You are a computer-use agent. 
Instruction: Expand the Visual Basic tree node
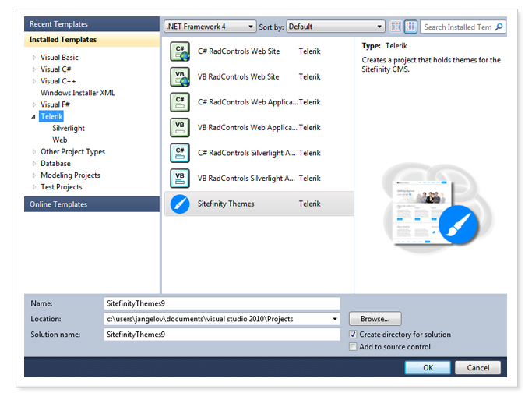pyautogui.click(x=34, y=58)
